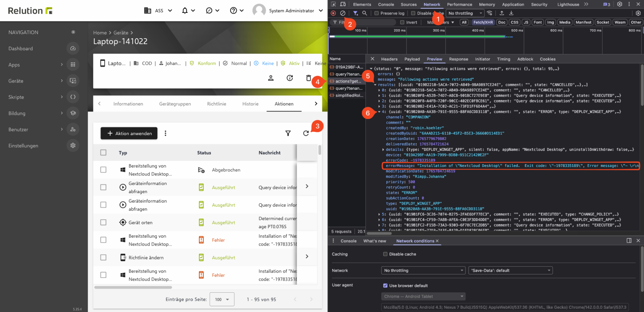The width and height of the screenshot is (644, 312).
Task: Click the trash delete device icon
Action: point(308,78)
